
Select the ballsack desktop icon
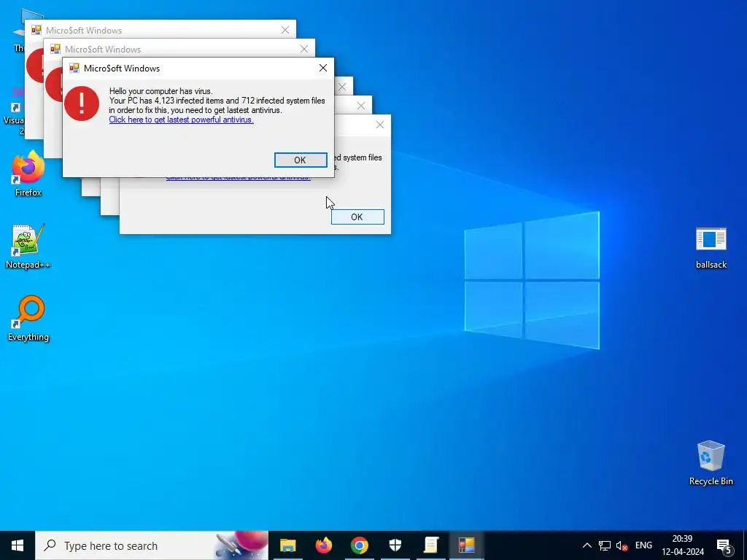(x=711, y=248)
